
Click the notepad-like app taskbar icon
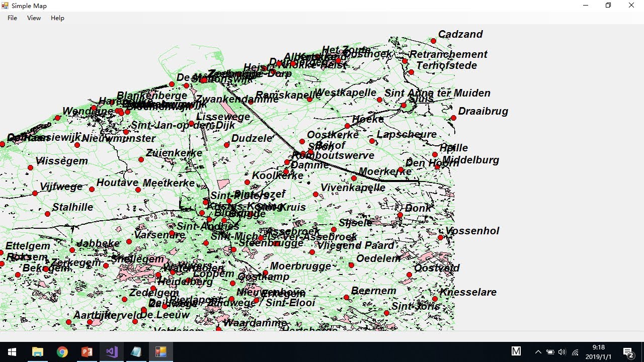click(x=136, y=352)
